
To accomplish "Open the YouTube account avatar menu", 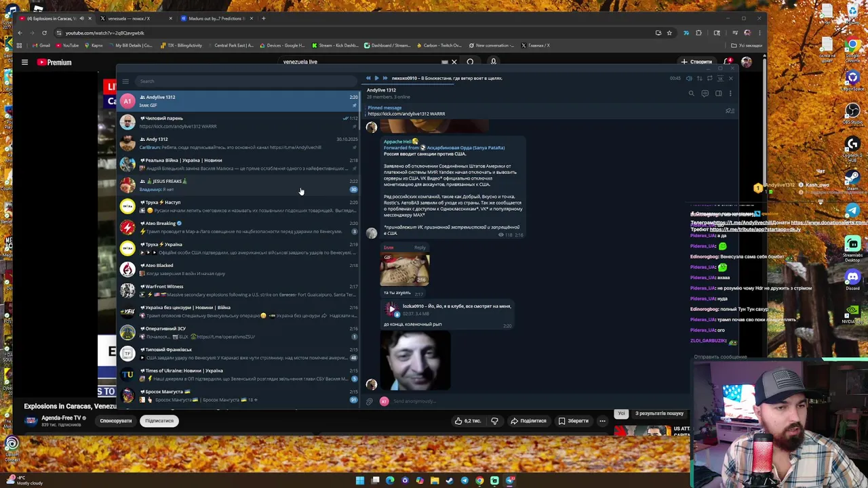I will pos(747,62).
